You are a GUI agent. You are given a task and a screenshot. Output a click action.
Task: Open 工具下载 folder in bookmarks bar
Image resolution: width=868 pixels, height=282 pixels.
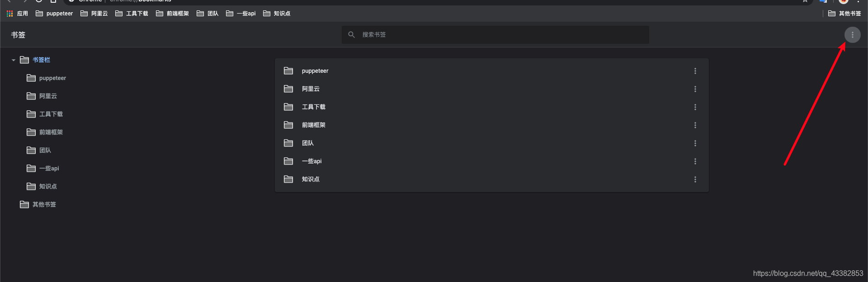tap(132, 14)
